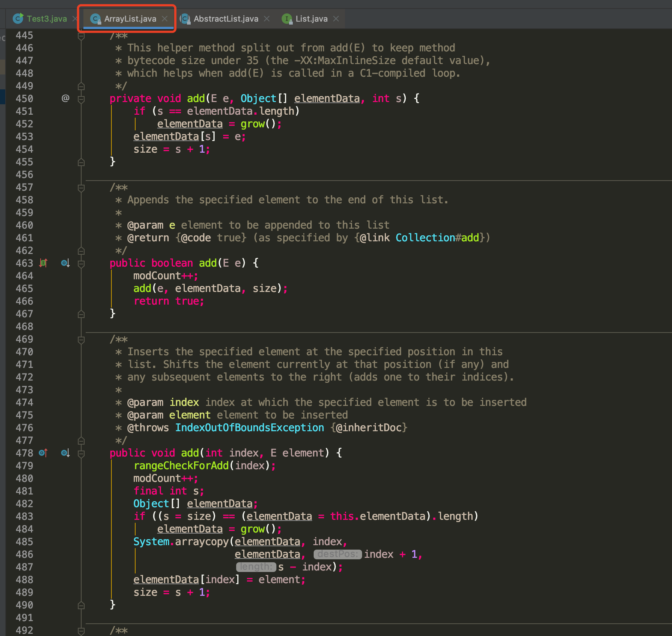
Task: Click the overridden-method down arrow icon at line 478
Action: coord(66,453)
